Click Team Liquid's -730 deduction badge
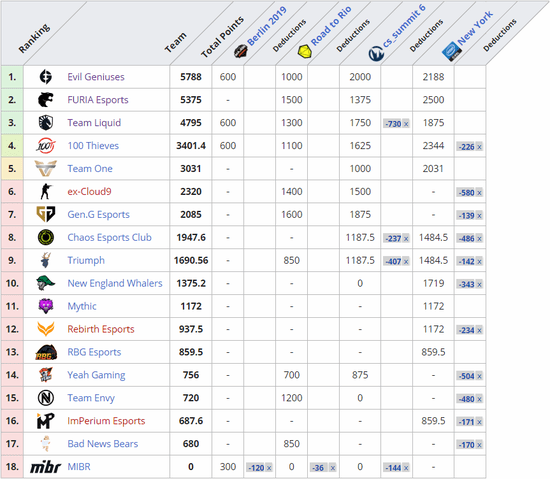Screen dimensions: 550x479 [x=396, y=124]
